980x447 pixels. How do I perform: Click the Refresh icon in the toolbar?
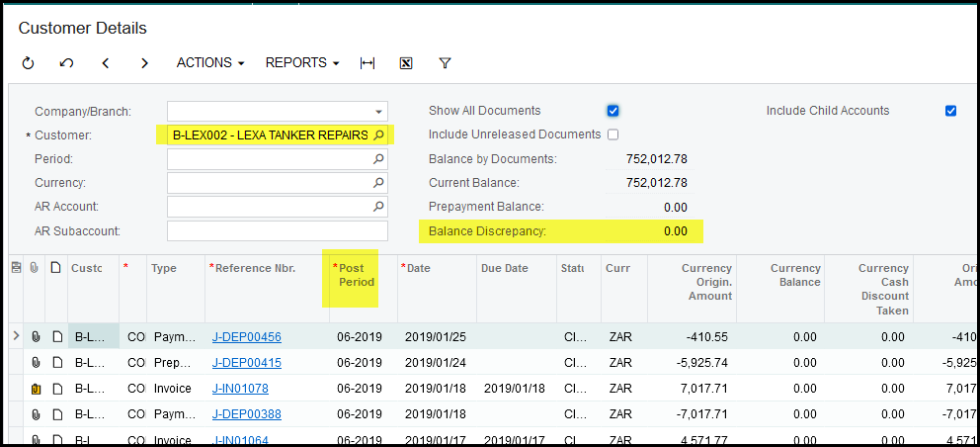point(28,63)
